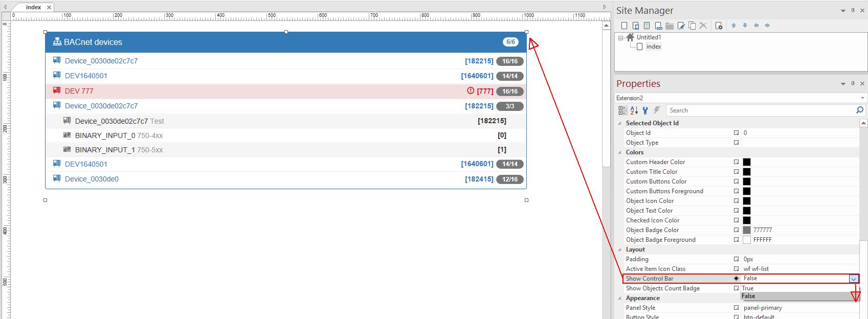
Task: Click the blue wrench properties icon
Action: [x=646, y=110]
